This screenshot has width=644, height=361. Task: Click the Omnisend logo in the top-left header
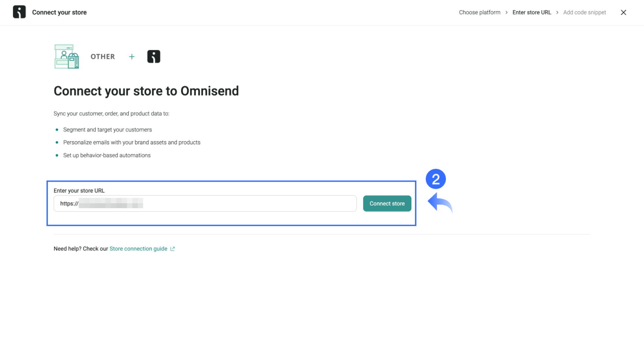[19, 12]
